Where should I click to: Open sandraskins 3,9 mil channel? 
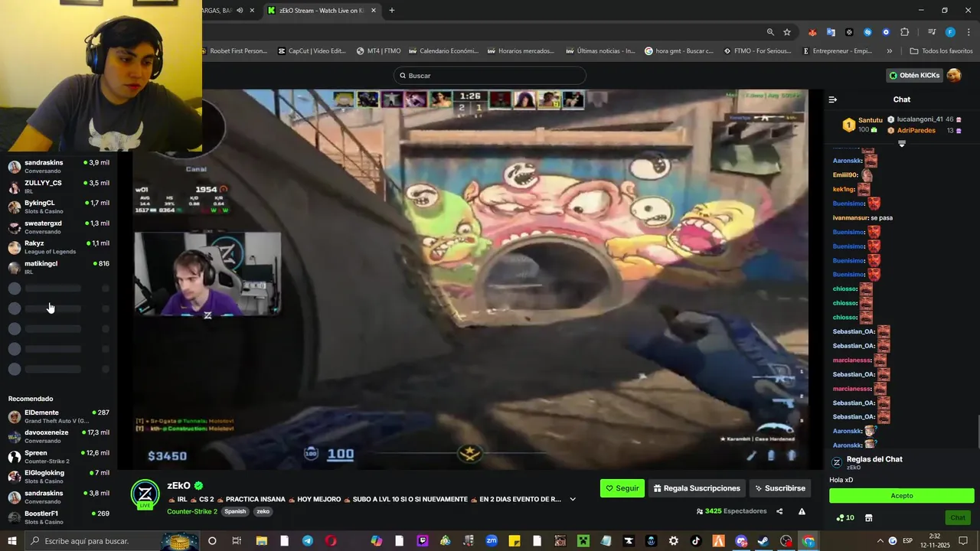[x=58, y=166]
